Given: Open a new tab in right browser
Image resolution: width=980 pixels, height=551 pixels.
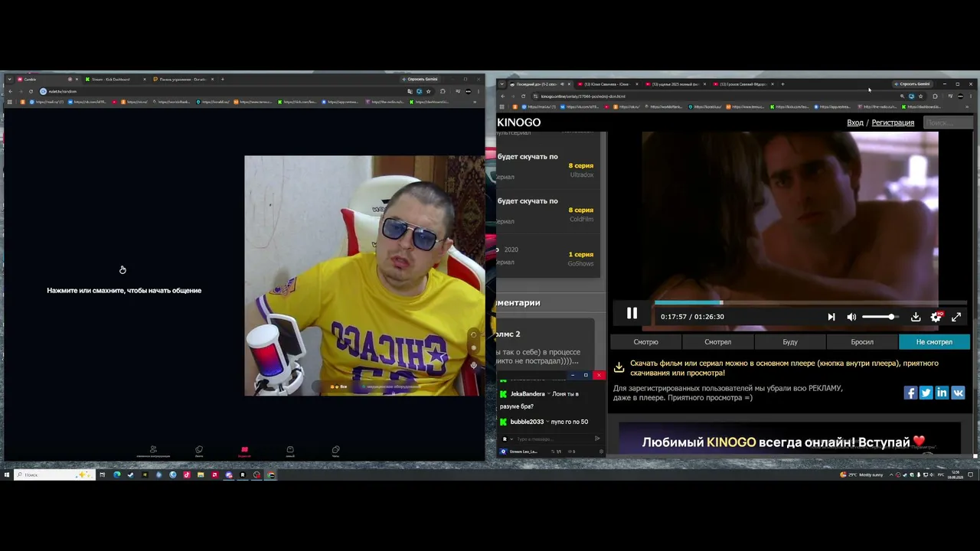Looking at the screenshot, I should 782,84.
